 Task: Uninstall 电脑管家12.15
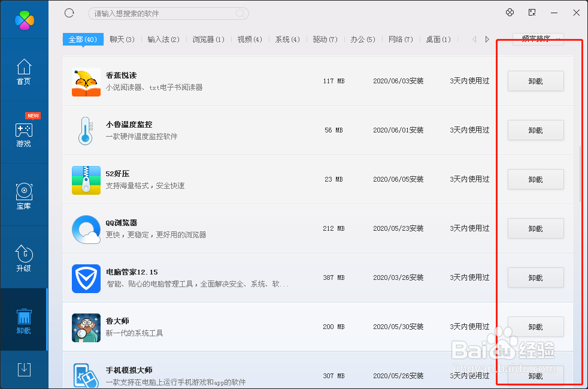pos(535,278)
